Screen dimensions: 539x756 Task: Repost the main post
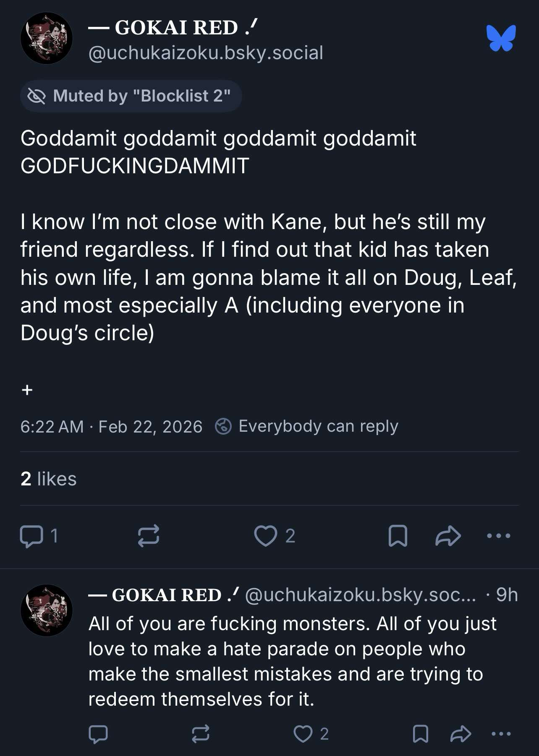pos(149,536)
